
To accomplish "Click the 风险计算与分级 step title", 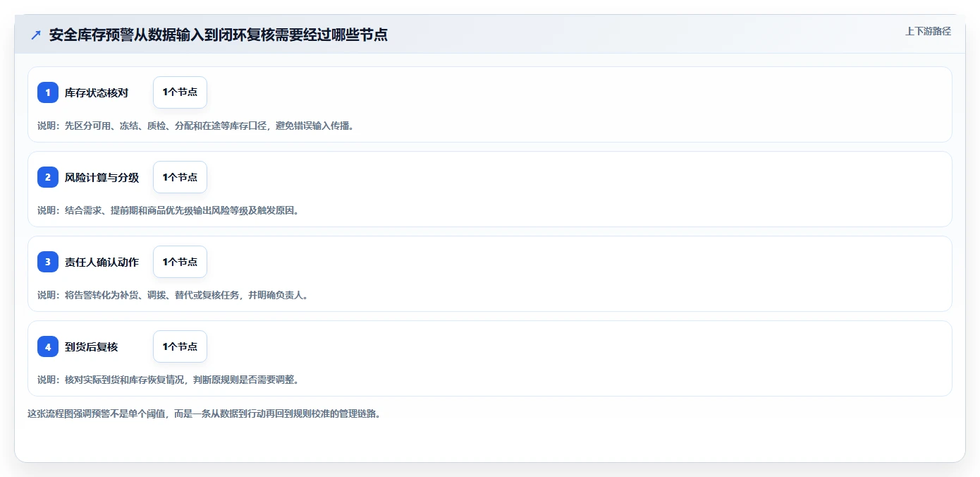I will coord(102,177).
